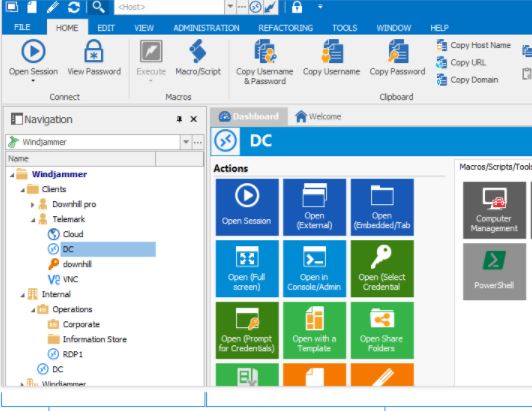Open the HELP ribbon tab
Image resolution: width=532 pixels, height=411 pixels.
(x=439, y=27)
